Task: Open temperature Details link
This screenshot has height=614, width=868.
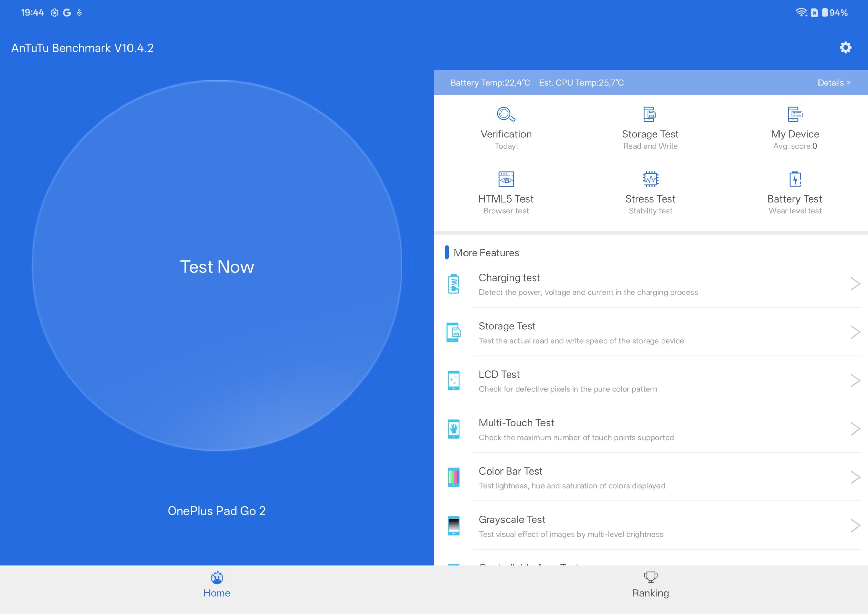Action: tap(834, 83)
